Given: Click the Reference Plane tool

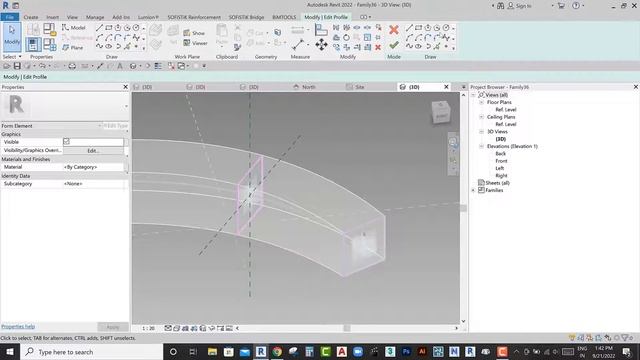Looking at the screenshot, I should [x=73, y=47].
